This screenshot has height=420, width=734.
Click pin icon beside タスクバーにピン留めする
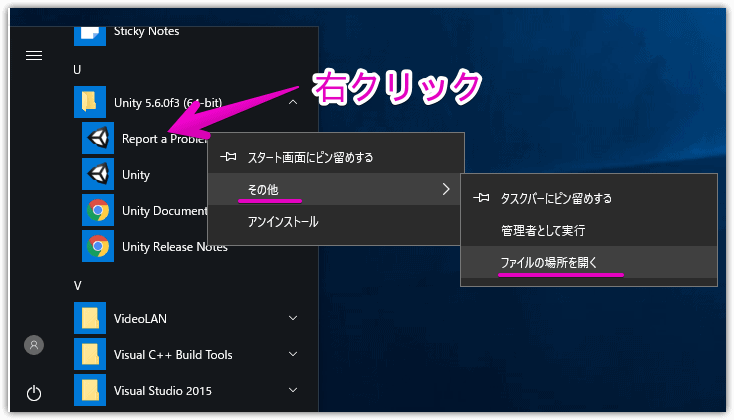[x=481, y=198]
